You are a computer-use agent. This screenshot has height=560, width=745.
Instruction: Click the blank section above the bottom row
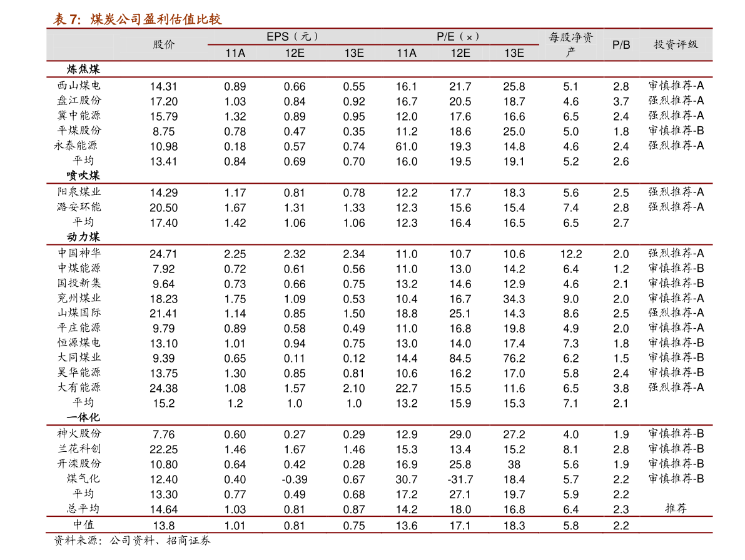379,471
